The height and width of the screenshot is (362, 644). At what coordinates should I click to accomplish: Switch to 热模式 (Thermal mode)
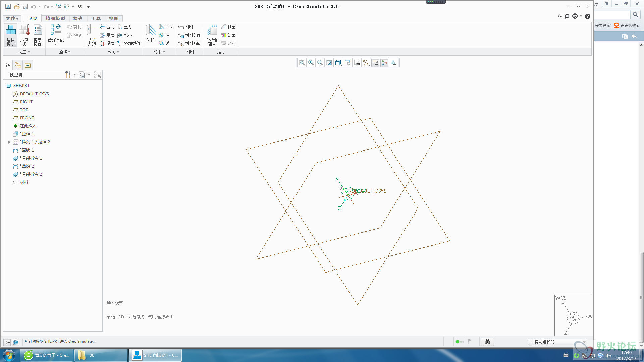[24, 35]
